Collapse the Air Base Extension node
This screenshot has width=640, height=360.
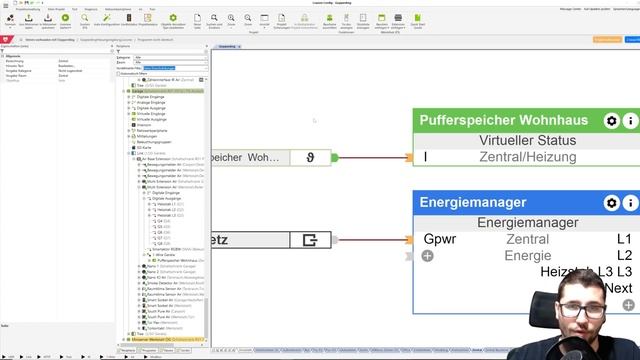click(x=134, y=159)
